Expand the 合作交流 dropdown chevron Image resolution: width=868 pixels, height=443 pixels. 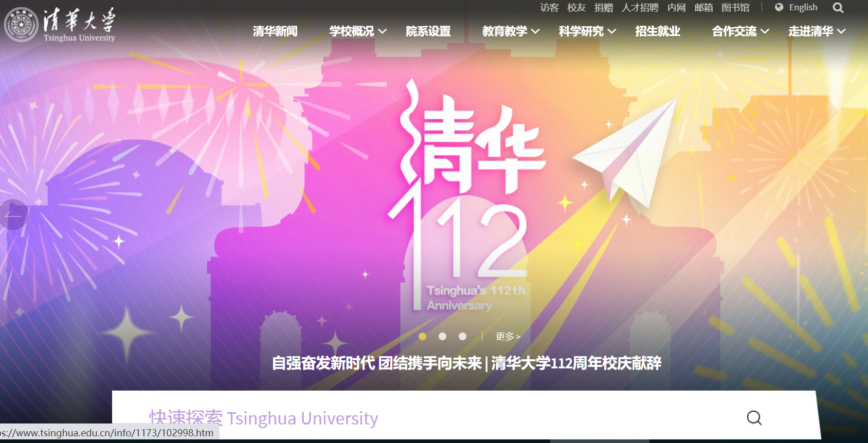coord(765,31)
